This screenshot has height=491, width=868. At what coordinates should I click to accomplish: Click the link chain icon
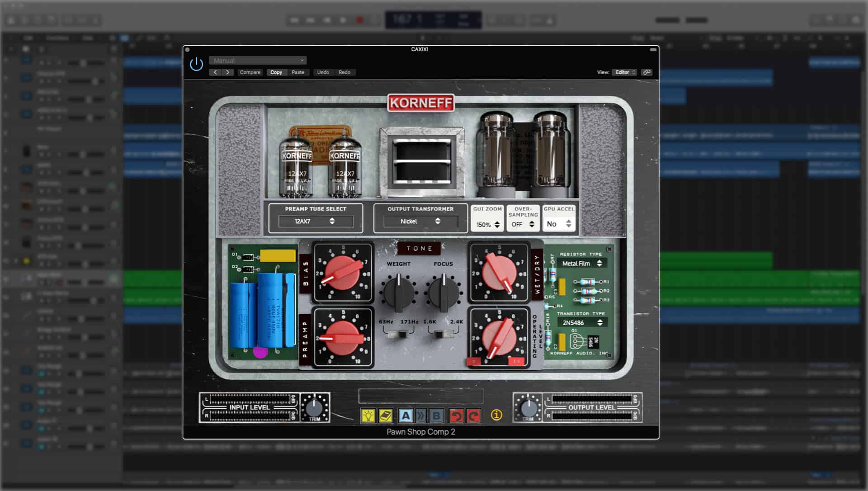point(646,72)
